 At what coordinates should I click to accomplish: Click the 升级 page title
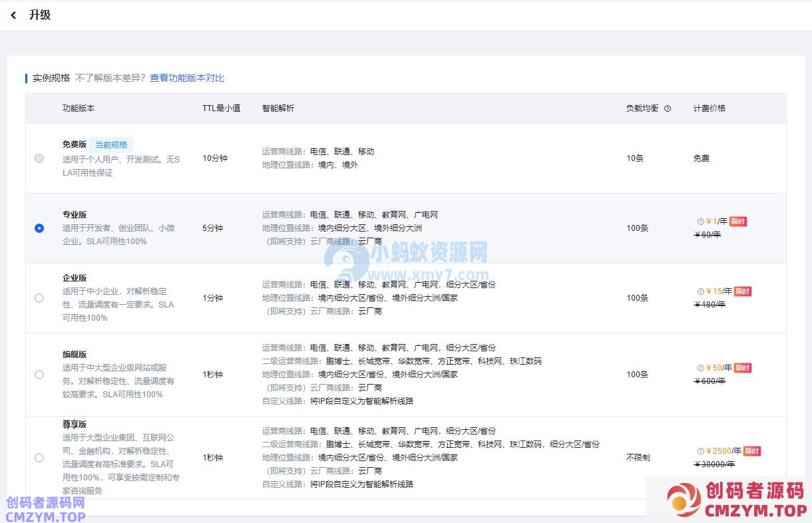point(40,15)
